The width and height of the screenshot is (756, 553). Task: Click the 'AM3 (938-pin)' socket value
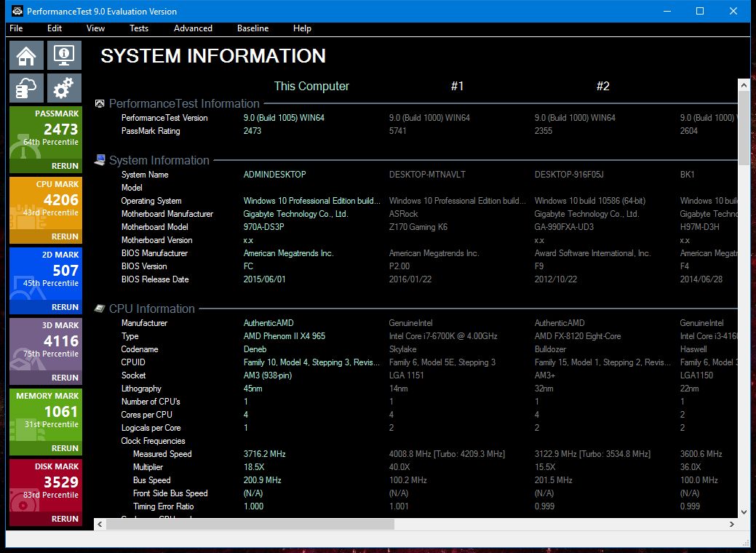tap(268, 375)
